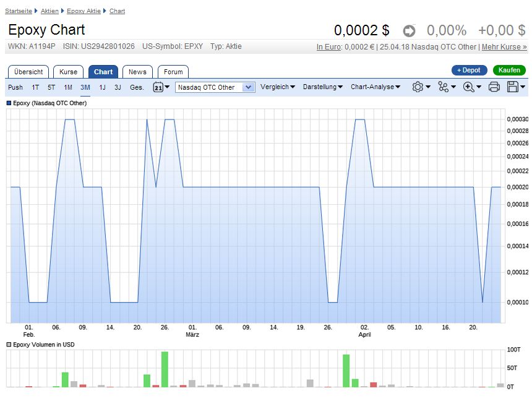Expand the arrow beside the calendar icon

point(167,87)
